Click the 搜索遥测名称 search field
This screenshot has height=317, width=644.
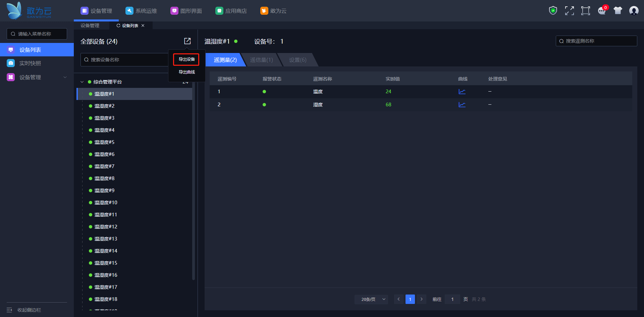(596, 41)
